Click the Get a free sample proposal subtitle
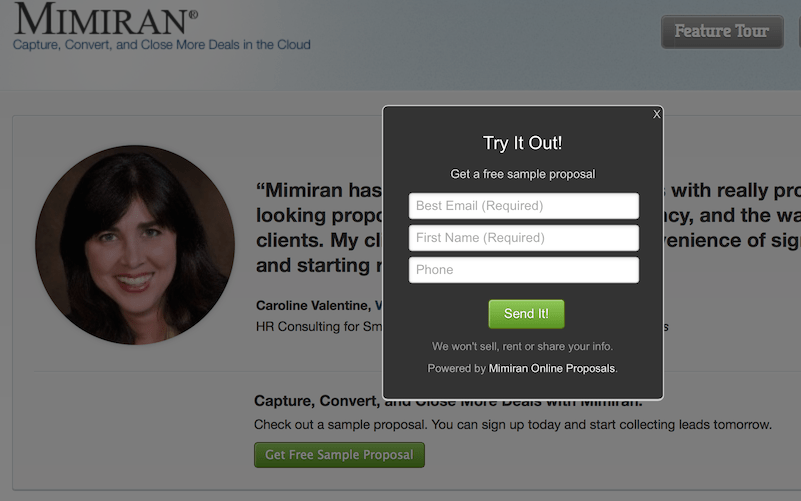 coord(523,174)
